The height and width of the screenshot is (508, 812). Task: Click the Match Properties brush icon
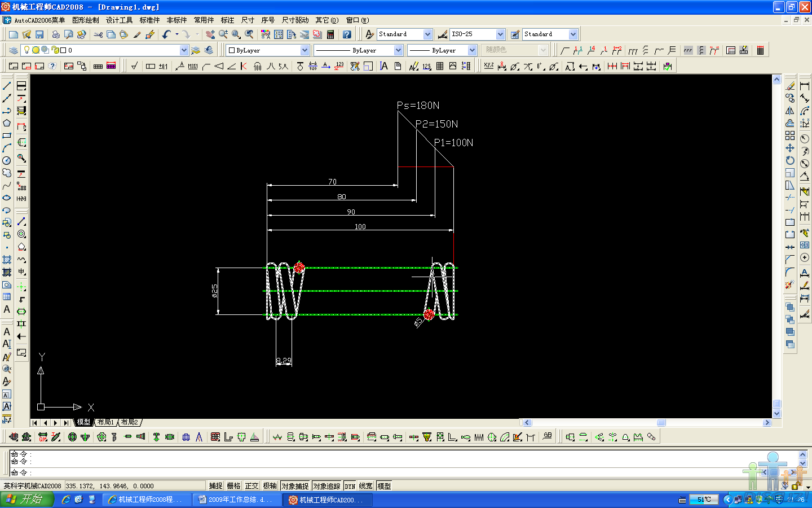point(137,34)
